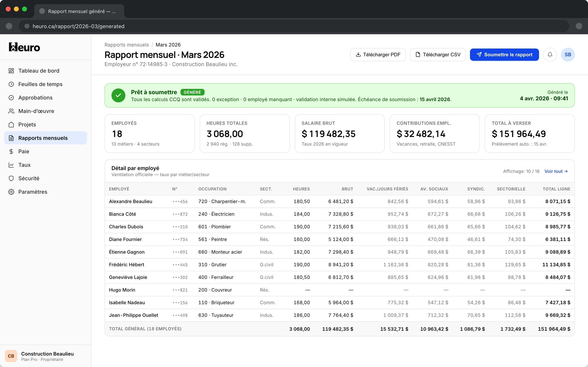588x367 pixels.
Task: Download the report via Télécharger PDF
Action: [378, 55]
